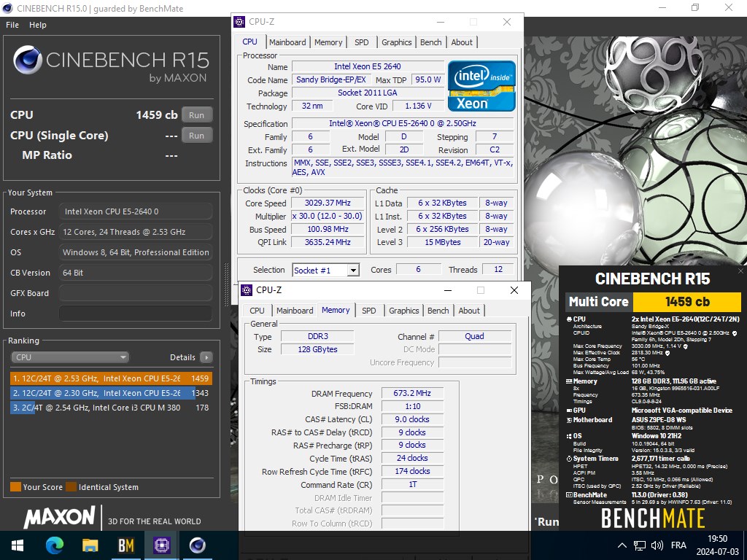This screenshot has width=747, height=560.
Task: Select the 1343 score ranking row
Action: [x=111, y=393]
